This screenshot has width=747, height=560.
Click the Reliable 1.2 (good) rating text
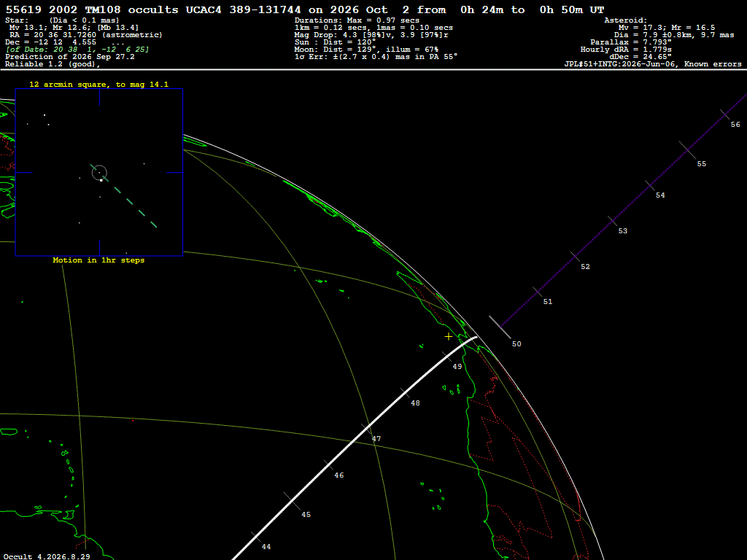(53, 64)
